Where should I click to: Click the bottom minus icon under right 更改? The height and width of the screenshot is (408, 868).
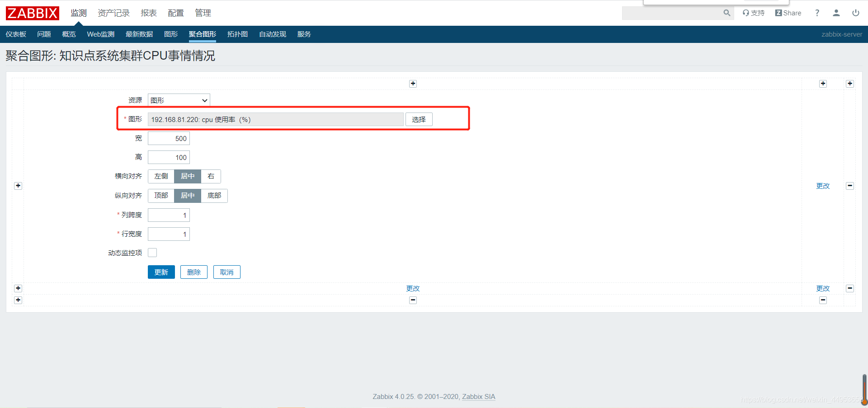click(x=823, y=300)
